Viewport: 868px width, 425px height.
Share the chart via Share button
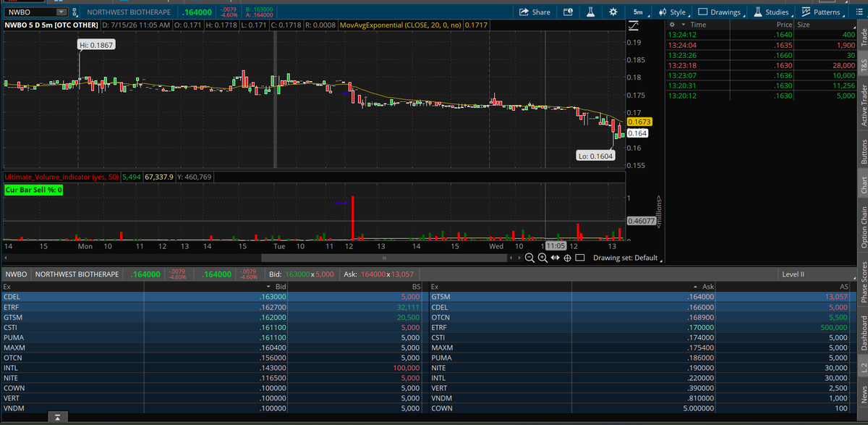tap(535, 12)
